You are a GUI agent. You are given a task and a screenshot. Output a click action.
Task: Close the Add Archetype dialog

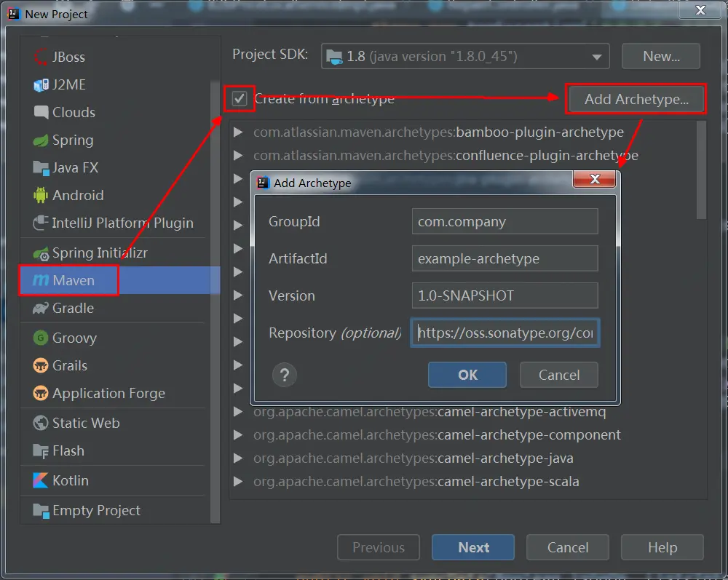pos(595,179)
